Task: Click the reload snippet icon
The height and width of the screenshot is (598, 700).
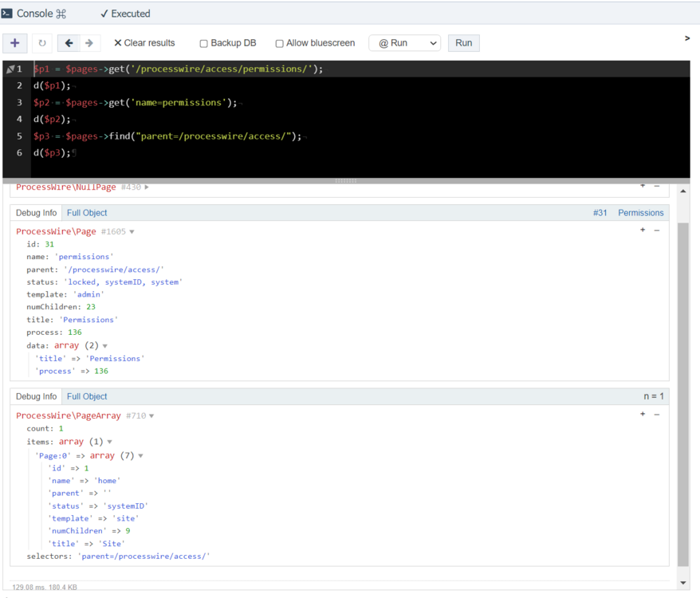Action: (x=42, y=43)
